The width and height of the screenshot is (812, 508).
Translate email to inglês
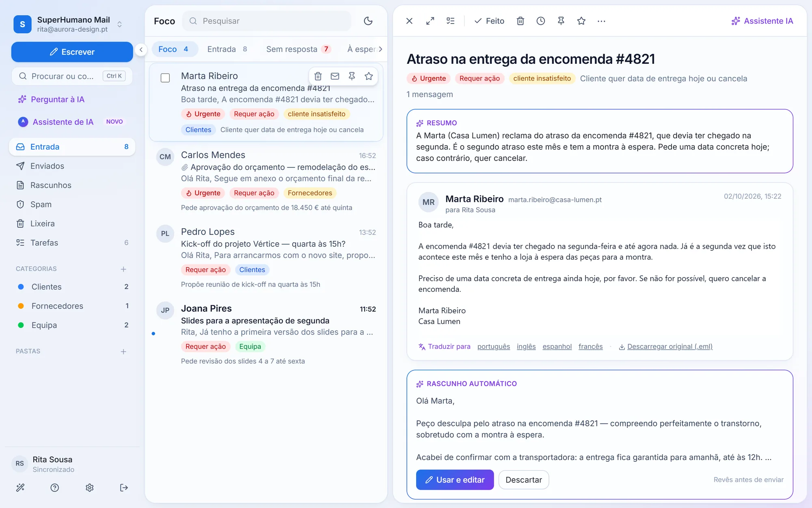[526, 346]
